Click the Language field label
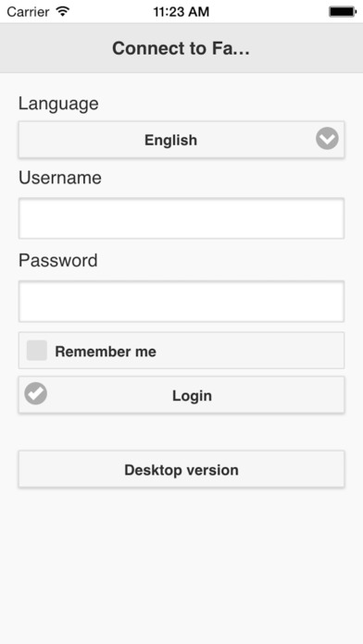Screen dimensions: 363x644 58,104
